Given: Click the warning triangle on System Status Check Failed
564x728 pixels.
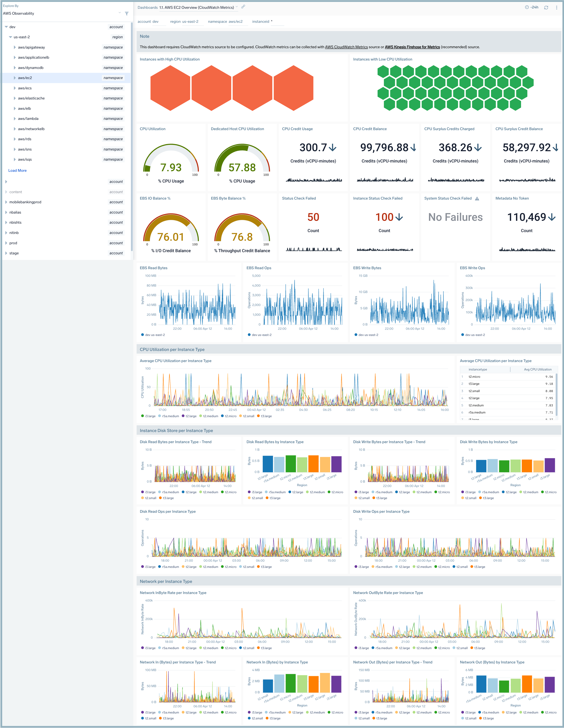Looking at the screenshot, I should (x=477, y=198).
